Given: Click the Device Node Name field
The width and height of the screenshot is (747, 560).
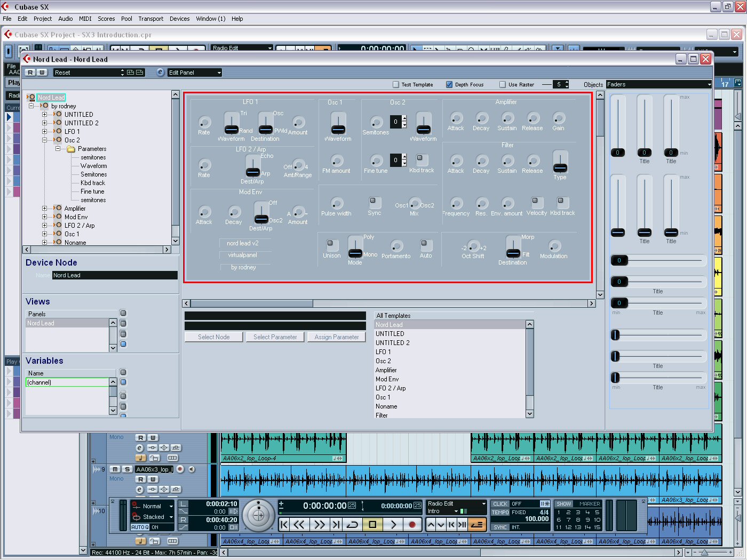Looking at the screenshot, I should pyautogui.click(x=115, y=275).
